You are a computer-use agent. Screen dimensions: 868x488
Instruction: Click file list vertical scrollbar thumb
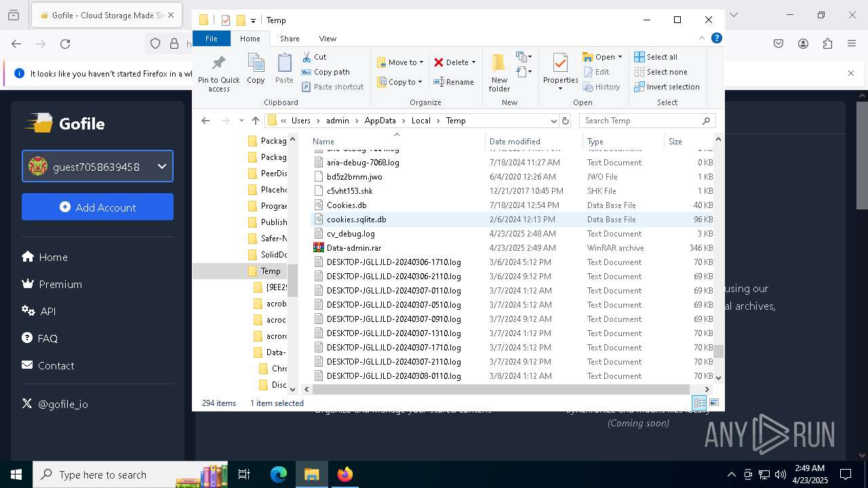(x=719, y=351)
